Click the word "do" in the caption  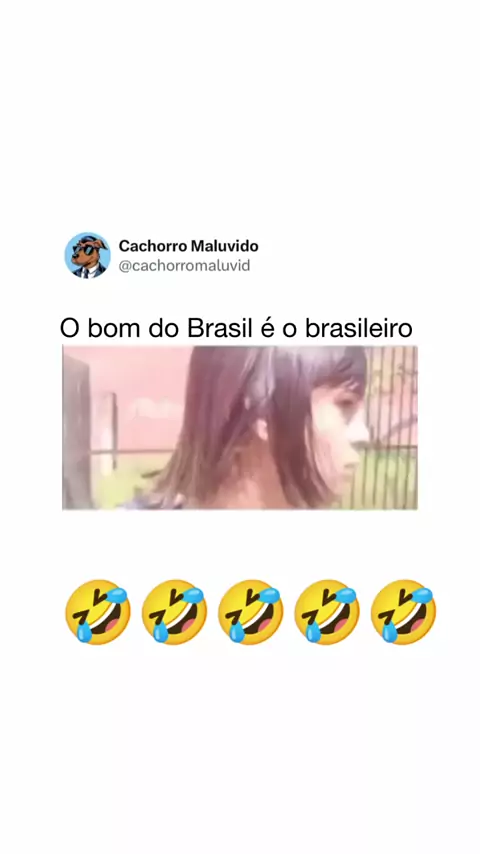click(162, 329)
